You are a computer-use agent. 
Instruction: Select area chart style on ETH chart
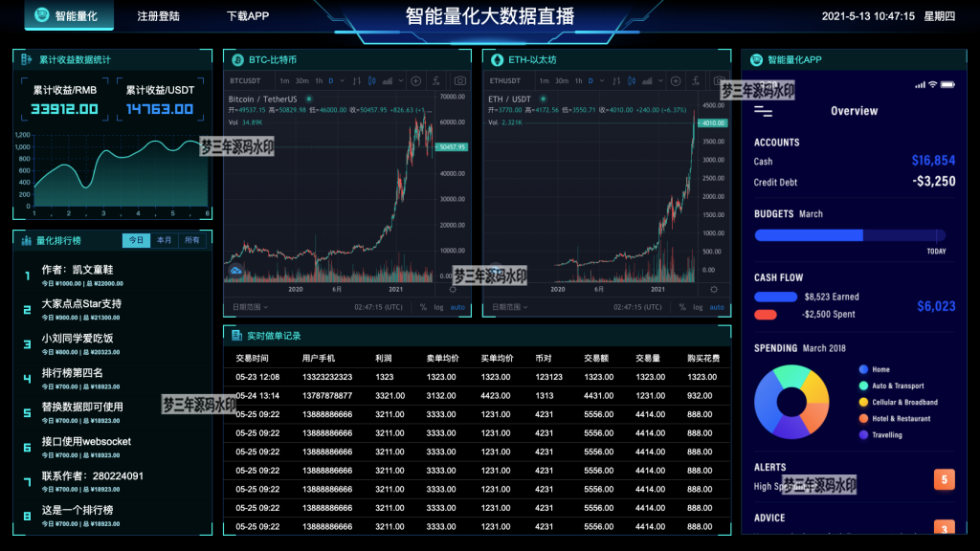coord(647,80)
